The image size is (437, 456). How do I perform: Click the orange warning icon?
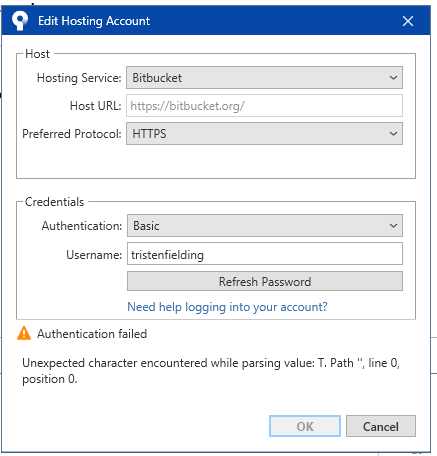click(24, 333)
